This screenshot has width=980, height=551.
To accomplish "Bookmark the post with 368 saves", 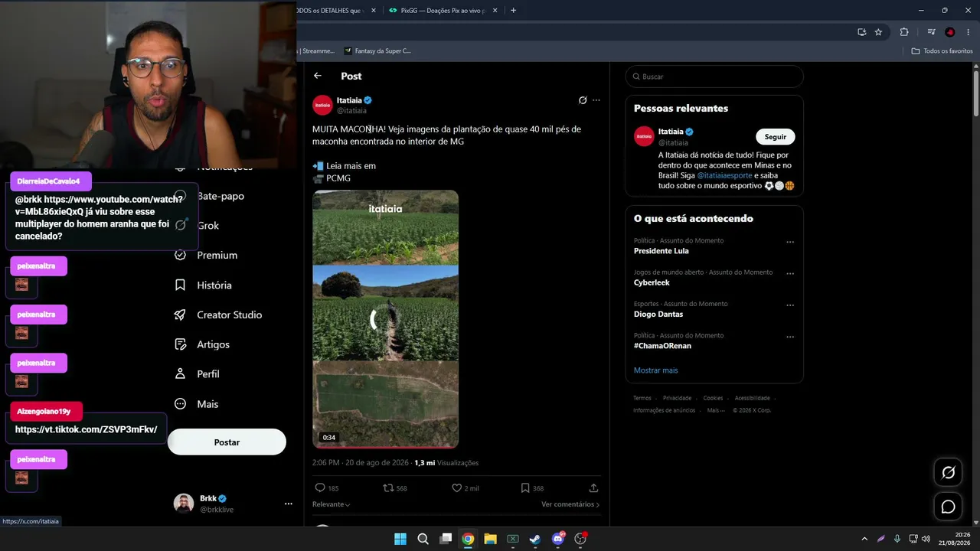I will click(x=525, y=487).
